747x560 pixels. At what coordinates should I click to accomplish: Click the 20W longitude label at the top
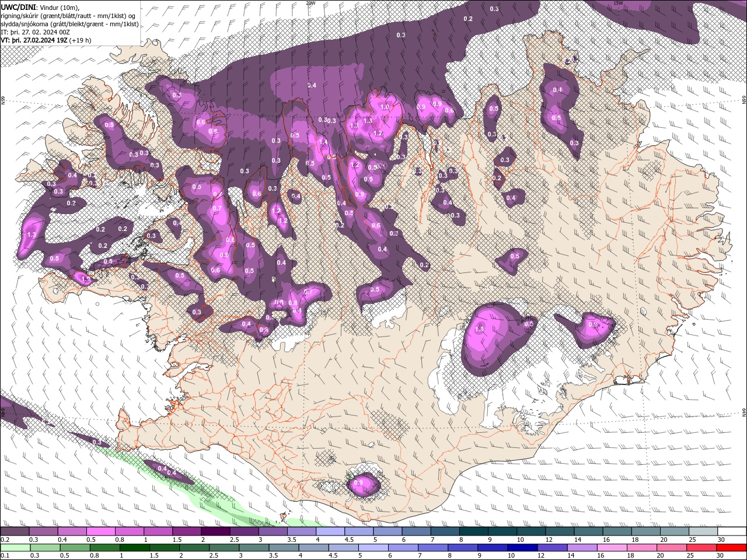tap(310, 3)
